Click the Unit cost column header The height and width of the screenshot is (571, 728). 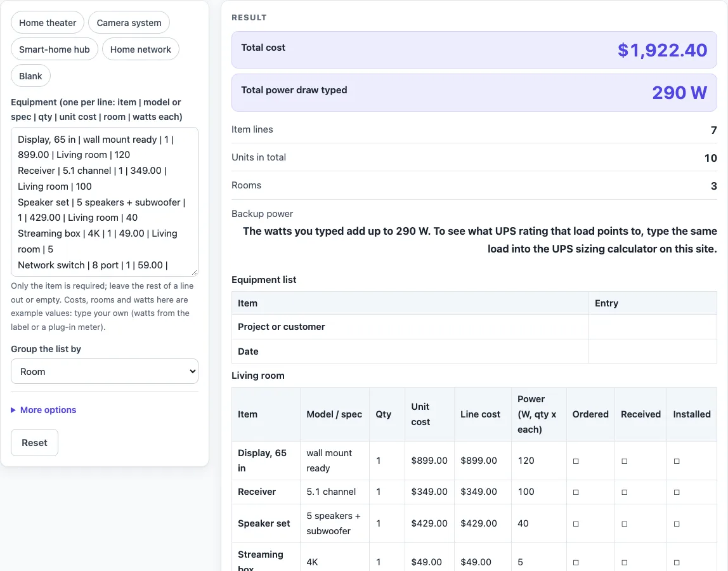[429, 414]
